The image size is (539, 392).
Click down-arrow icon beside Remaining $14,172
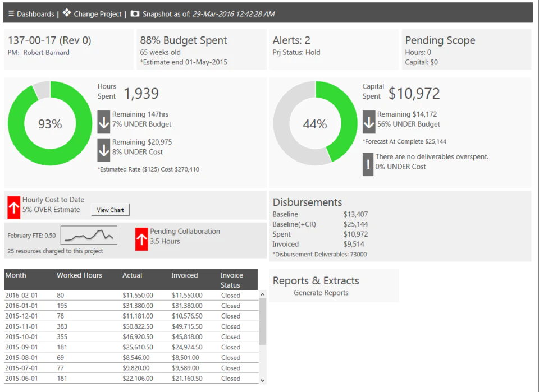(x=369, y=122)
